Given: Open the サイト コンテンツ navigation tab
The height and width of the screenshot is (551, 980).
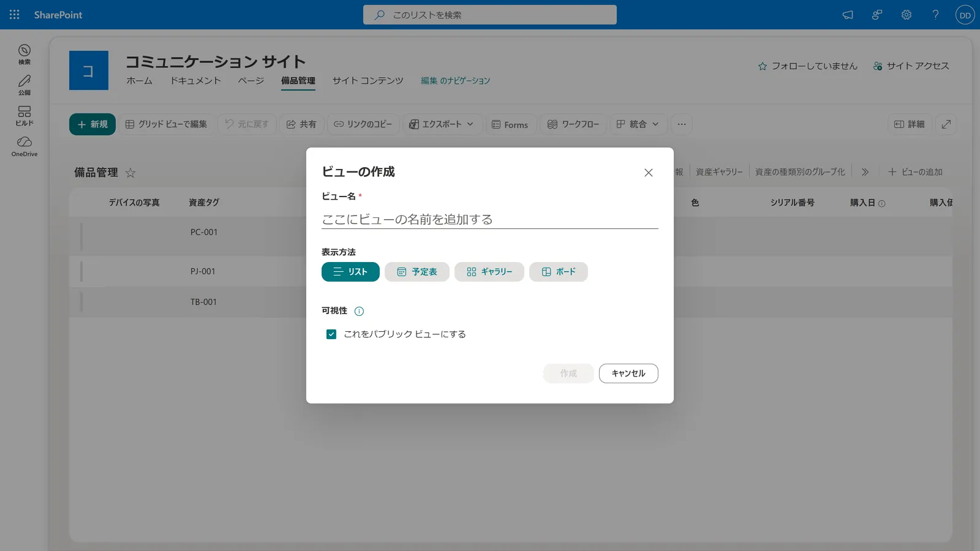Looking at the screenshot, I should tap(368, 81).
